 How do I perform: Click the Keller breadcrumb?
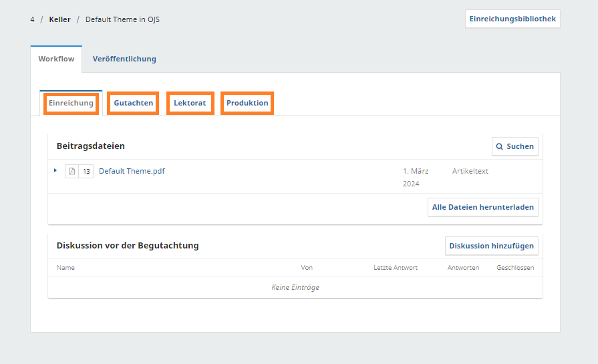pyautogui.click(x=59, y=19)
